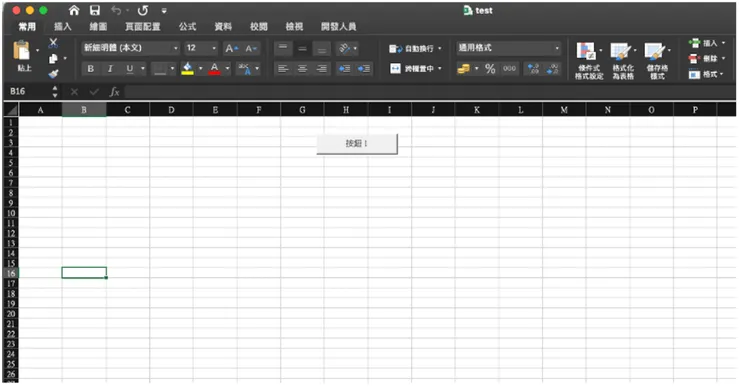This screenshot has width=740, height=387.
Task: Click the Paste (貼上) clipboard icon
Action: [22, 51]
